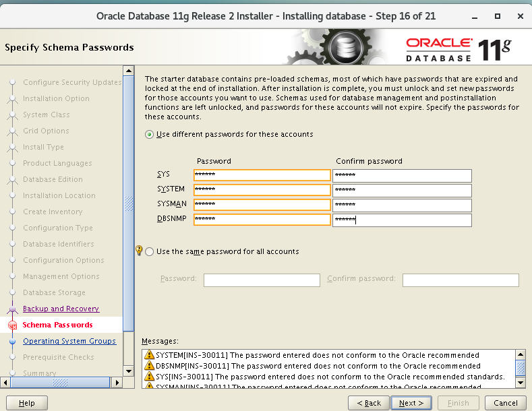Click the Backup and Recovery step node icon

click(13, 309)
